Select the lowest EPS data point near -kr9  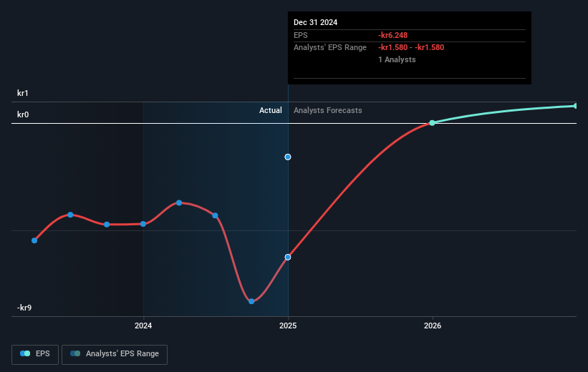[x=251, y=301]
